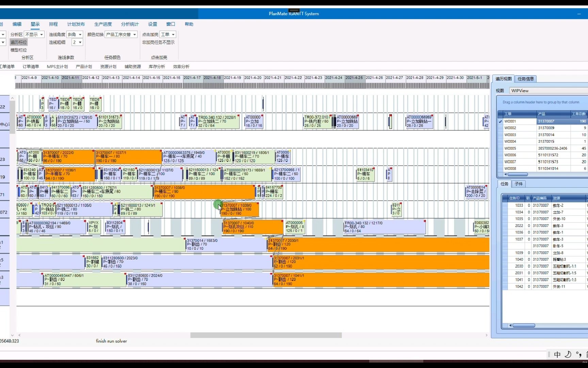Click the 中 input method tray icon
Image resolution: width=588 pixels, height=368 pixels.
point(557,355)
